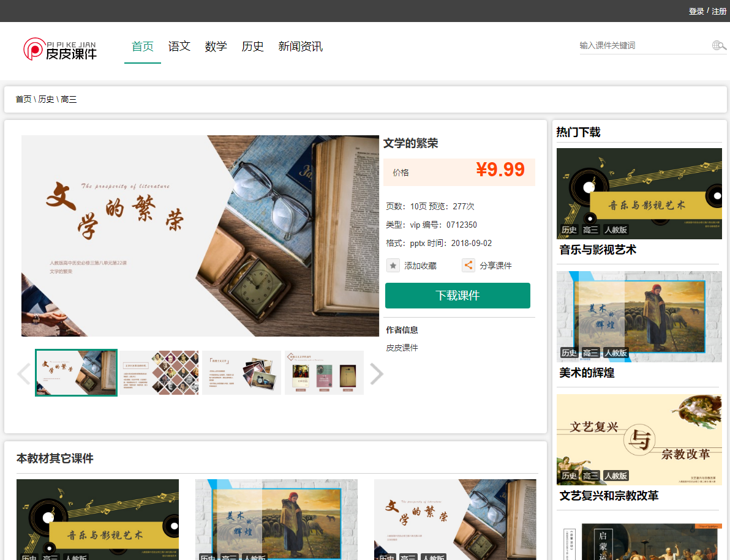Open the 语文 navigation tab

click(179, 47)
